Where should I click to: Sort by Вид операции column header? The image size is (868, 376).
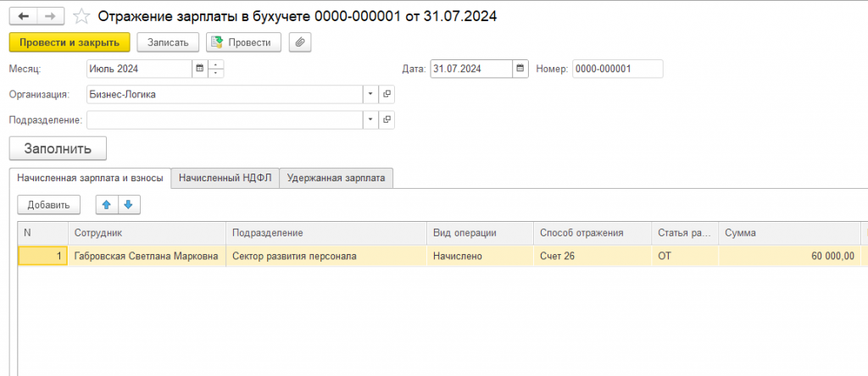click(x=480, y=234)
